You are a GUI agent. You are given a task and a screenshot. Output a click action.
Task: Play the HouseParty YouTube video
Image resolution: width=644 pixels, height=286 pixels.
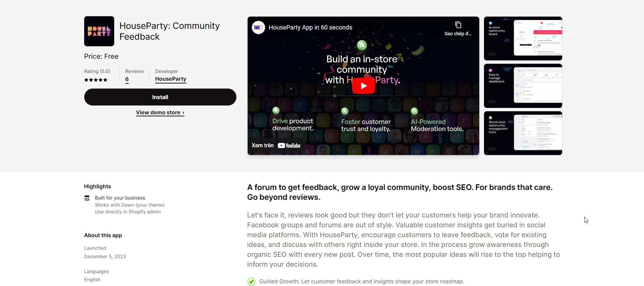(x=363, y=86)
